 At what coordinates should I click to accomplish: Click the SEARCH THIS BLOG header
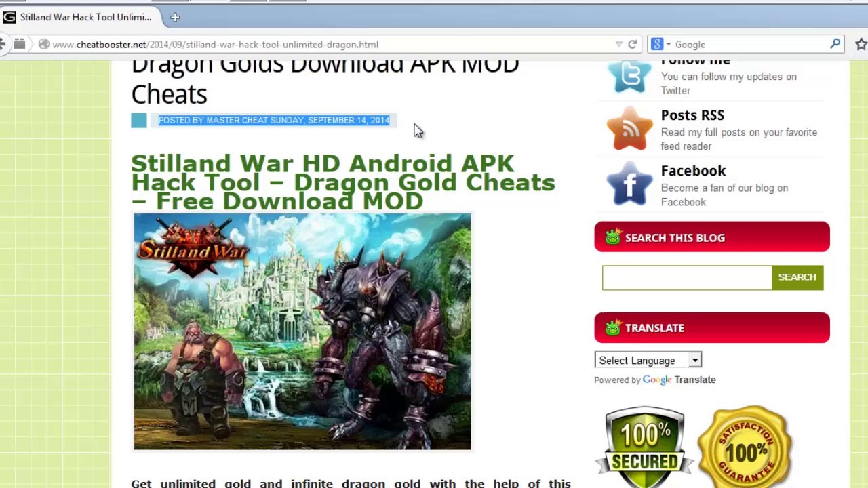[712, 237]
